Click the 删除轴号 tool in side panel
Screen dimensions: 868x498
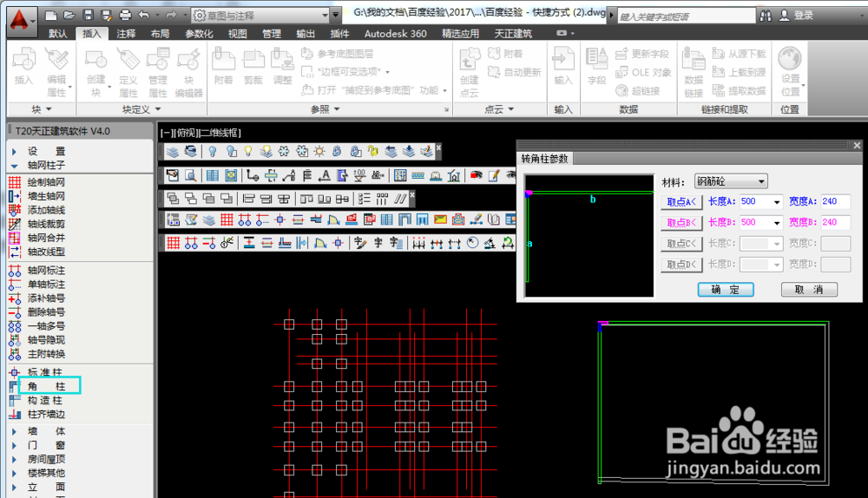click(x=45, y=312)
